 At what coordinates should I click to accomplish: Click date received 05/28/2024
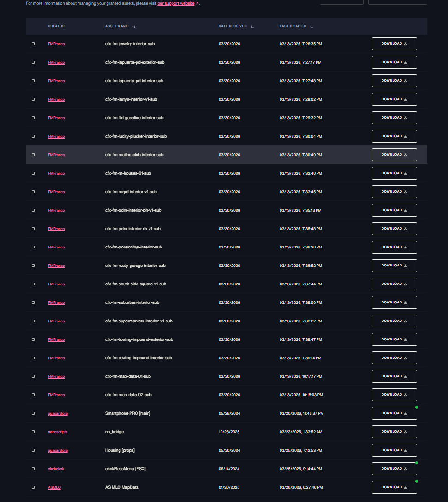click(229, 413)
